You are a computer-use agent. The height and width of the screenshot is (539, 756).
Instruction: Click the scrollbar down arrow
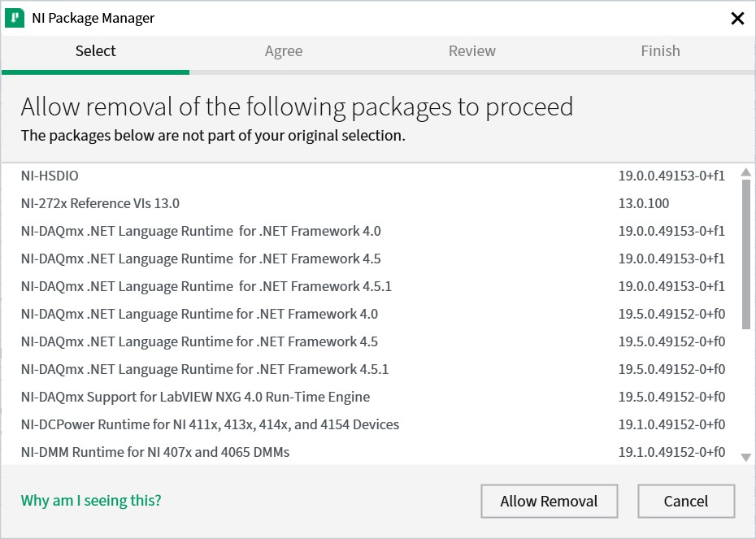(x=745, y=455)
